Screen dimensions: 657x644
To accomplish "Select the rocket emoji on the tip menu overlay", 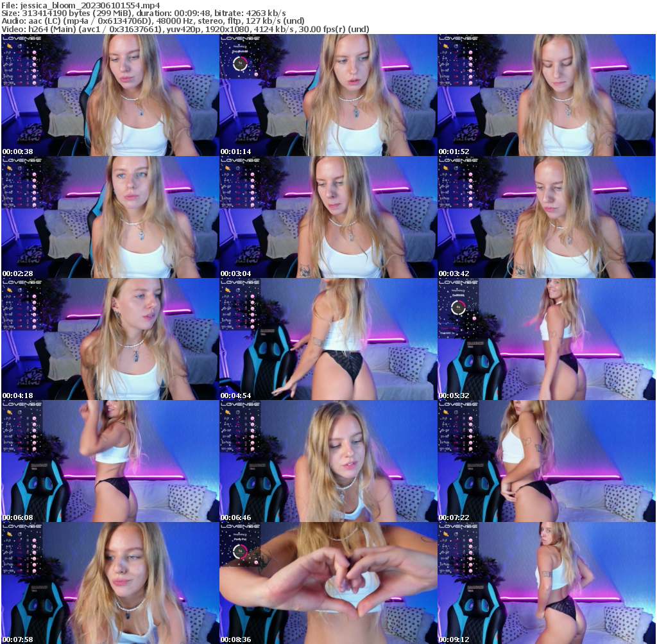I will click(9, 46).
